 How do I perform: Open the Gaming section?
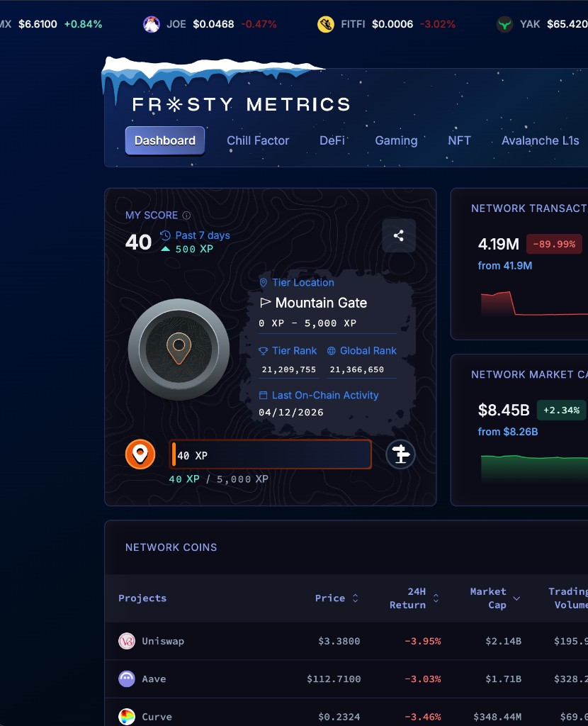396,140
